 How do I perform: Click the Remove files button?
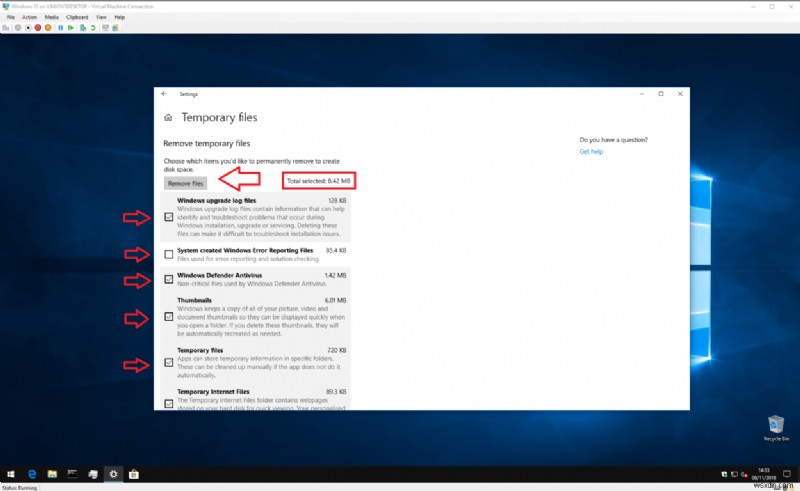[x=185, y=183]
